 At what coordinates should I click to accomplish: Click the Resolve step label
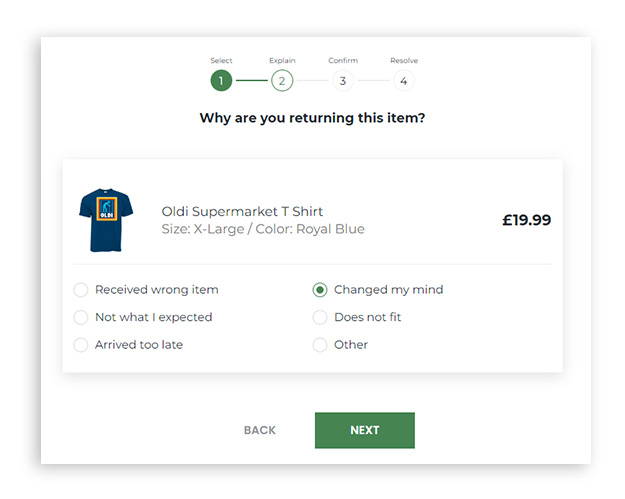tap(404, 61)
